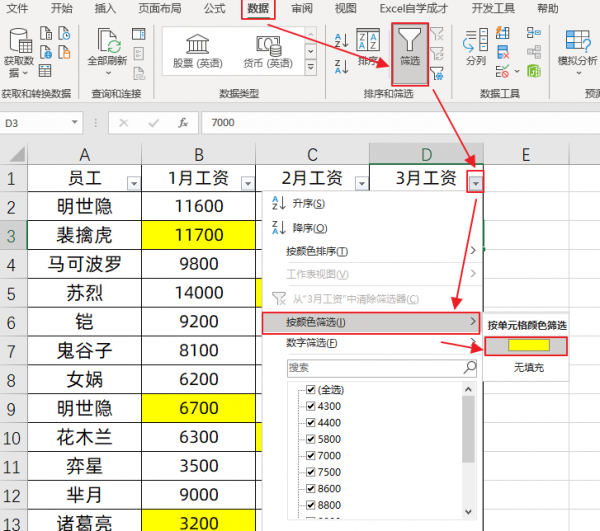This screenshot has height=531, width=600.
Task: Expand the 模拟分析 dropdown arrow
Action: click(x=579, y=73)
